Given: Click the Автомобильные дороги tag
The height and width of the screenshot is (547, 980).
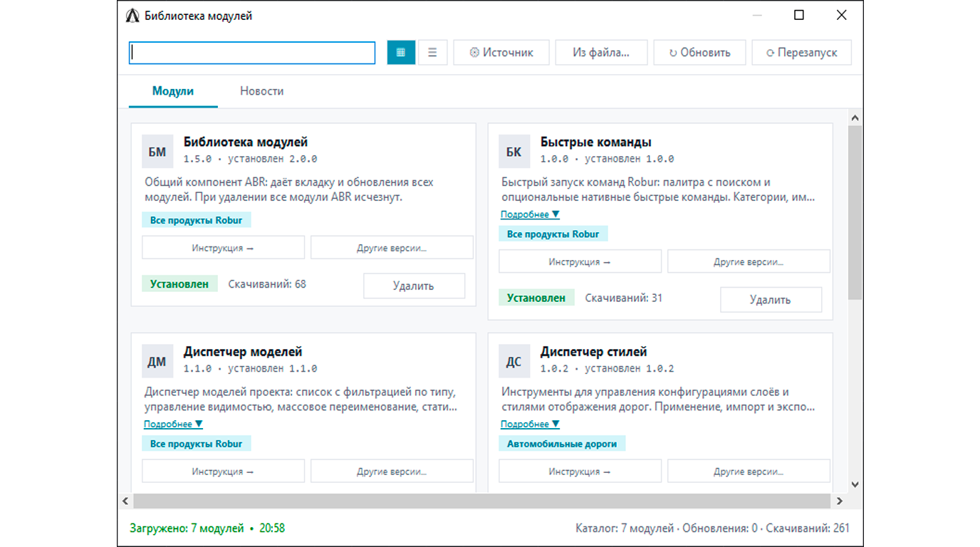Looking at the screenshot, I should 562,444.
